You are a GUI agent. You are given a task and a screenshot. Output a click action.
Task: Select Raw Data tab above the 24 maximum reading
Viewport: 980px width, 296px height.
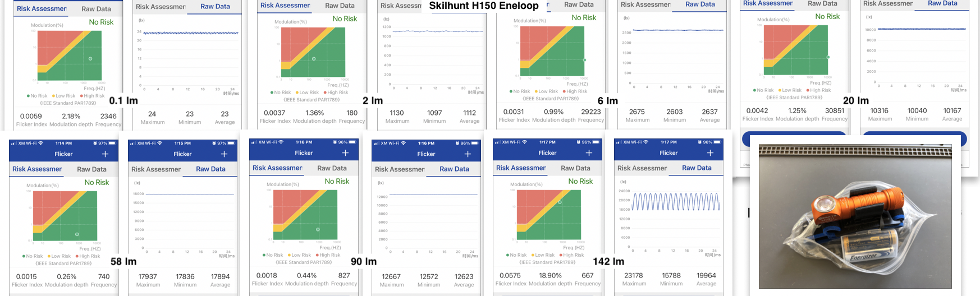coord(215,7)
